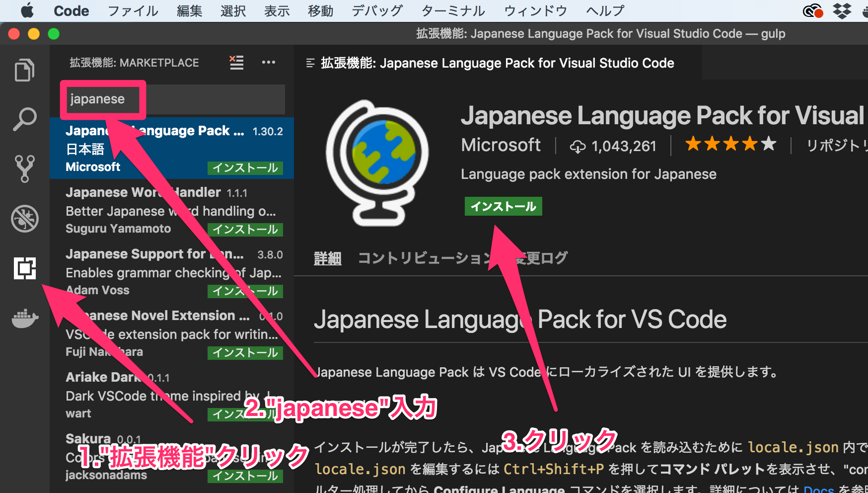This screenshot has width=868, height=493.
Task: Switch to the 変更ログ tab
Action: point(540,258)
